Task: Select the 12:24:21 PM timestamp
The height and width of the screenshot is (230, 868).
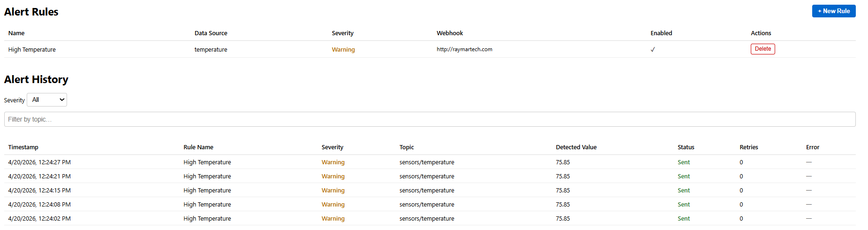Action: (39, 176)
